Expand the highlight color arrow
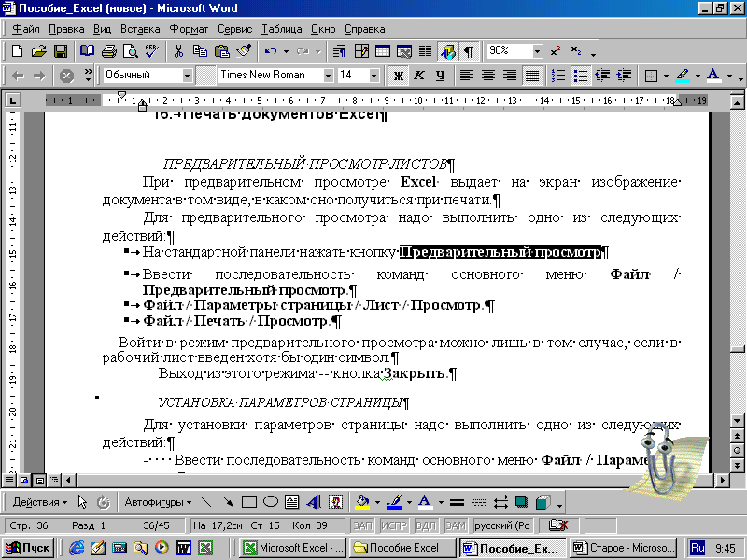Viewport: 747px width, 560px height. (698, 76)
